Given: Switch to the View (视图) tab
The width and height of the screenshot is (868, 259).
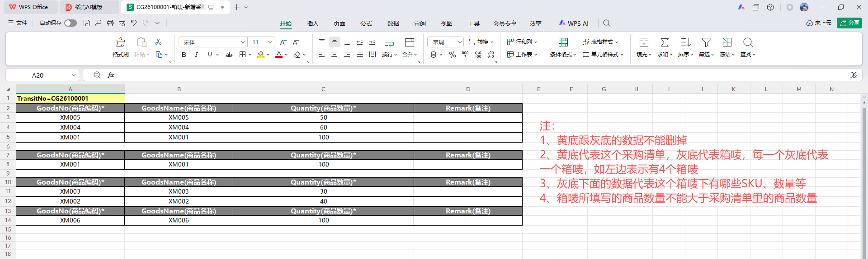Looking at the screenshot, I should [x=447, y=23].
